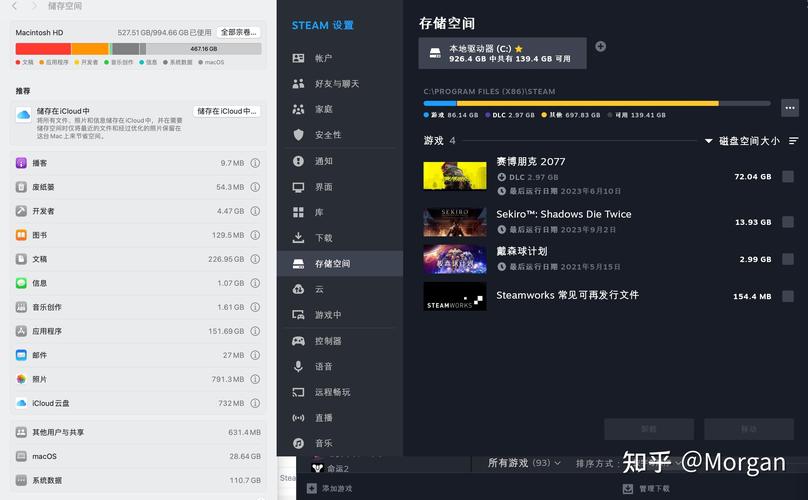Select the 系统数据 110.7 GB row
The width and height of the screenshot is (808, 500).
[138, 480]
